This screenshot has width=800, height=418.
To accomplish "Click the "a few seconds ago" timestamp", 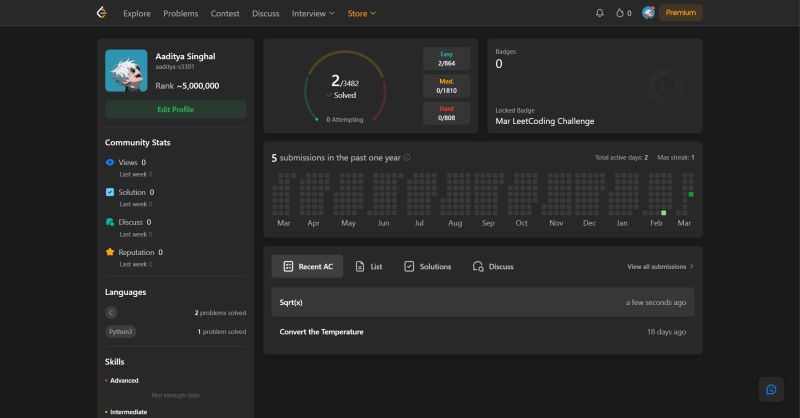I will [656, 303].
